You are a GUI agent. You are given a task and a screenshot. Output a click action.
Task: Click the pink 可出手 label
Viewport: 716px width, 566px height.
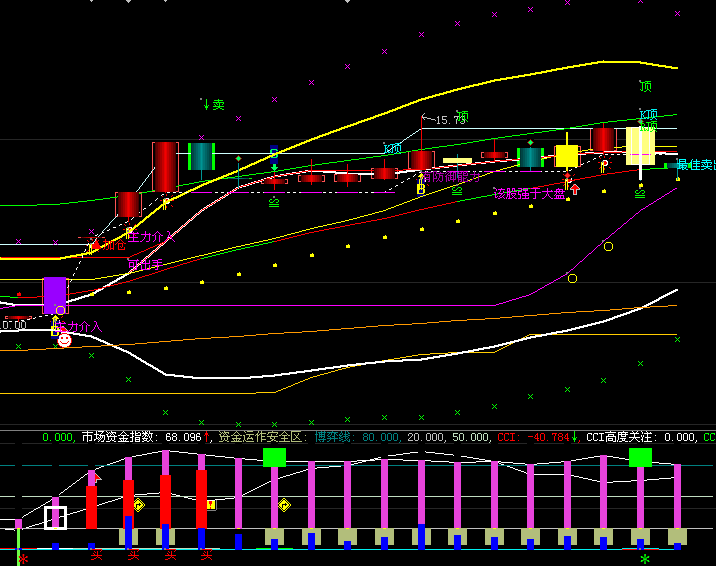[x=145, y=264]
